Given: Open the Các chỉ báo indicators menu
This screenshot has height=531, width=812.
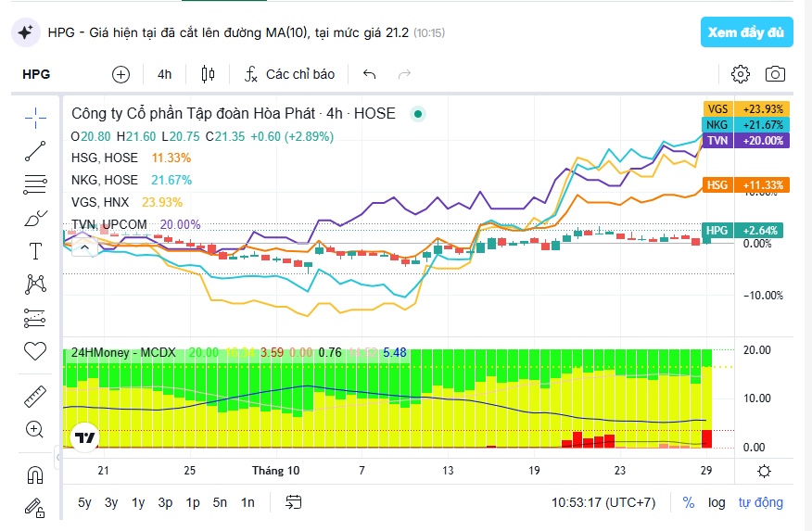Looking at the screenshot, I should (289, 74).
